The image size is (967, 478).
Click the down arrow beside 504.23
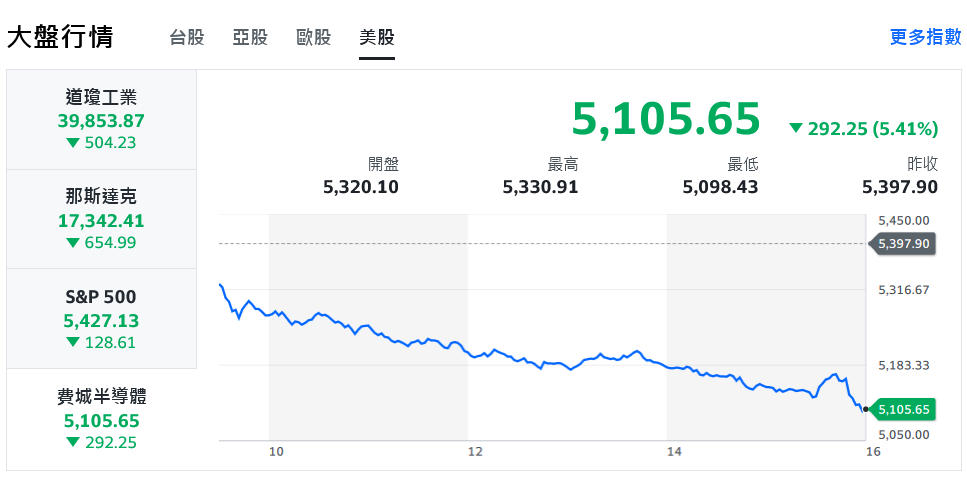[x=72, y=143]
